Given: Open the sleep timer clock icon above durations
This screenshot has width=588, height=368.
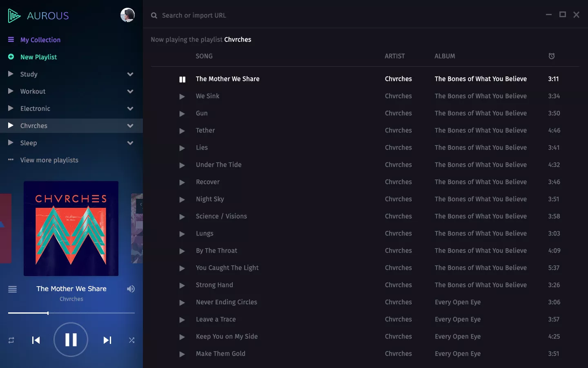Looking at the screenshot, I should (x=552, y=56).
